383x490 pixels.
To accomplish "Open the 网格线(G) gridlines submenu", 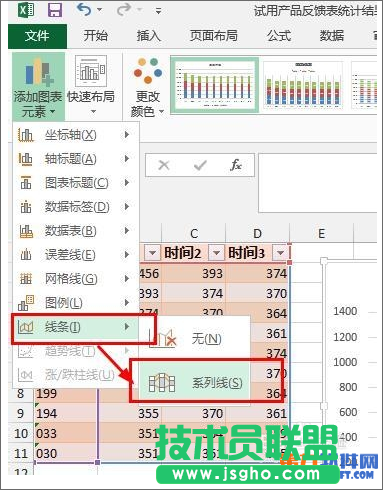I will point(76,279).
